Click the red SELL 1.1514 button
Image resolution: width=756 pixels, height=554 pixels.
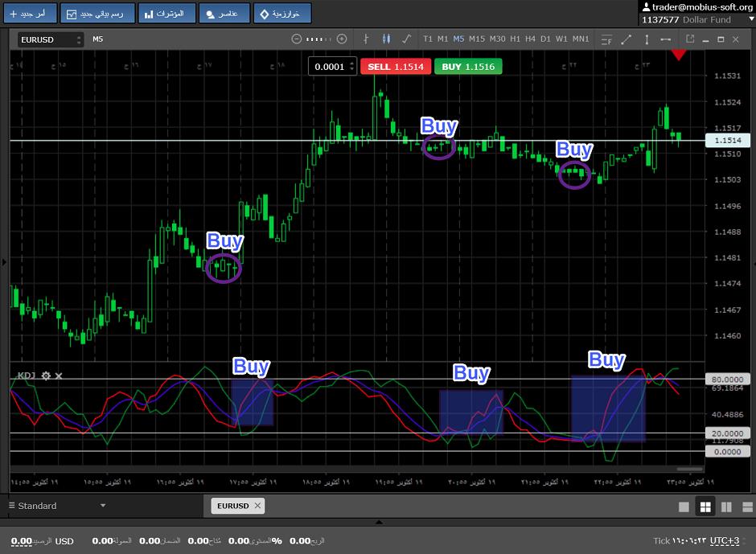396,67
